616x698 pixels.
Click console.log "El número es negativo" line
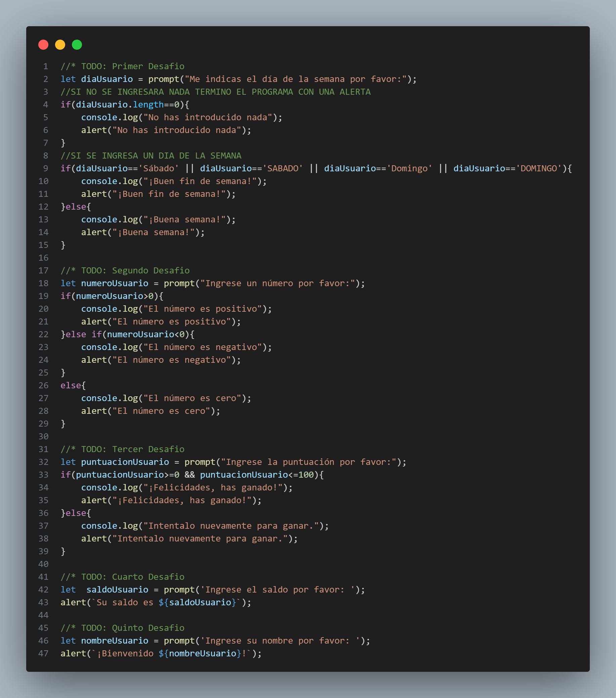pos(177,347)
